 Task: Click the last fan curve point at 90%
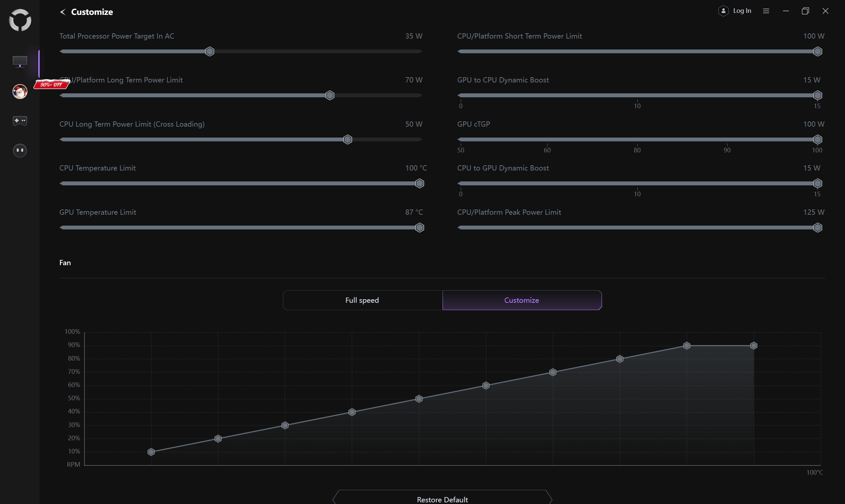coord(754,346)
